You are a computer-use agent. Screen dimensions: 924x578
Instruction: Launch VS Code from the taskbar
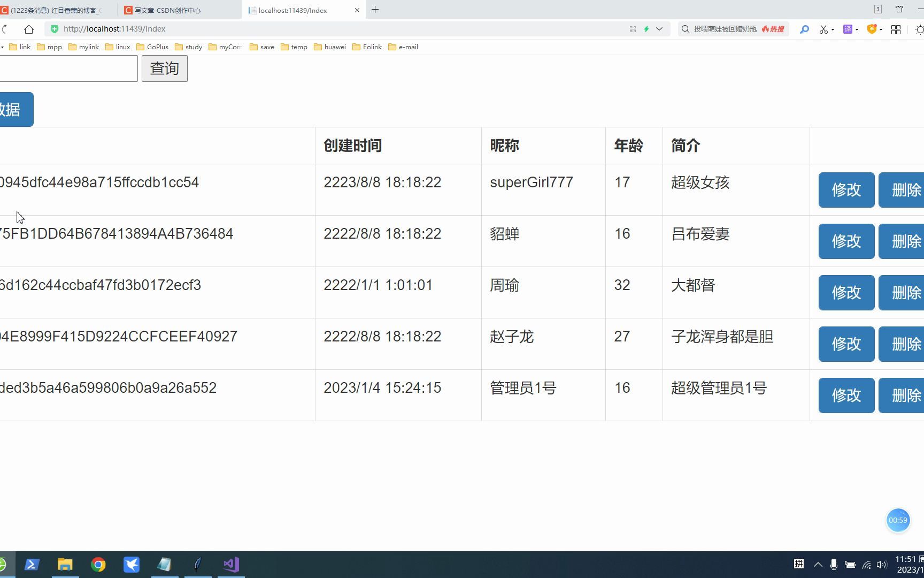point(230,564)
